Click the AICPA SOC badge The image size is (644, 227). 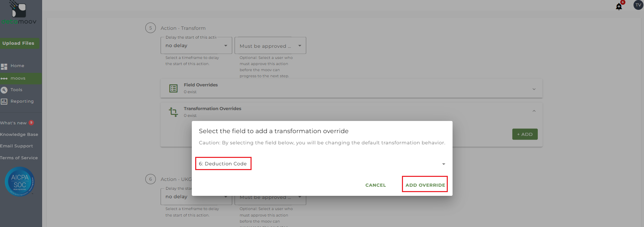(x=20, y=182)
